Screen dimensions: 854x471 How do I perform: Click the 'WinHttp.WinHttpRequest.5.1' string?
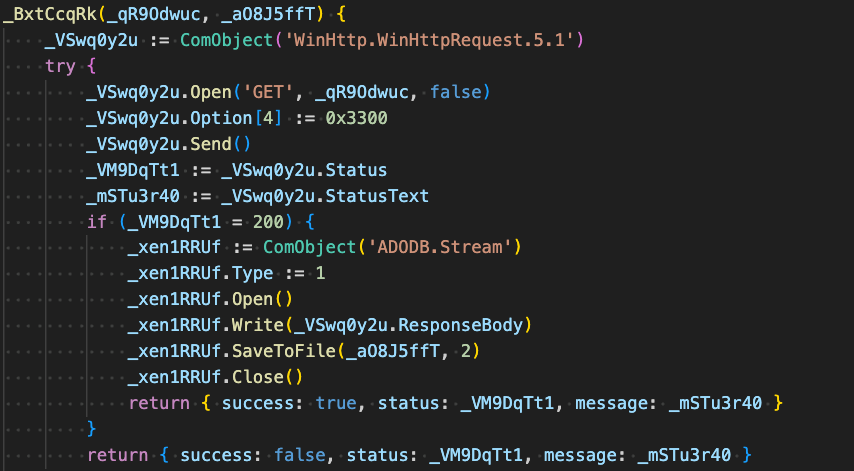(x=428, y=40)
